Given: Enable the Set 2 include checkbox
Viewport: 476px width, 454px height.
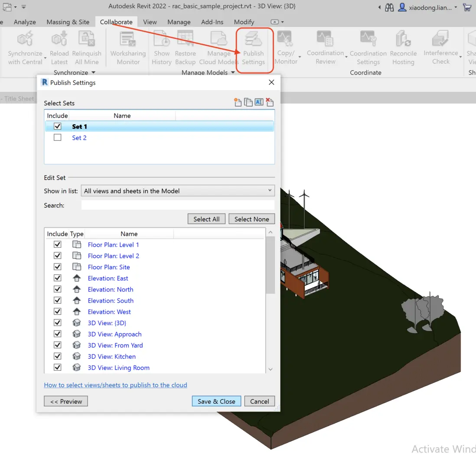Looking at the screenshot, I should [x=57, y=138].
